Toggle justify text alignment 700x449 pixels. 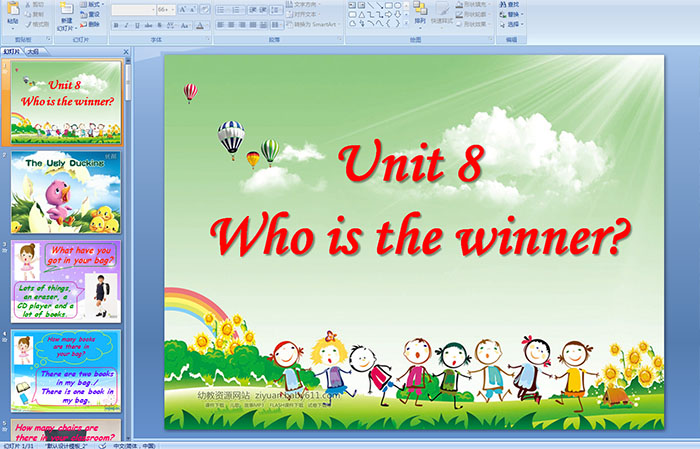[253, 25]
